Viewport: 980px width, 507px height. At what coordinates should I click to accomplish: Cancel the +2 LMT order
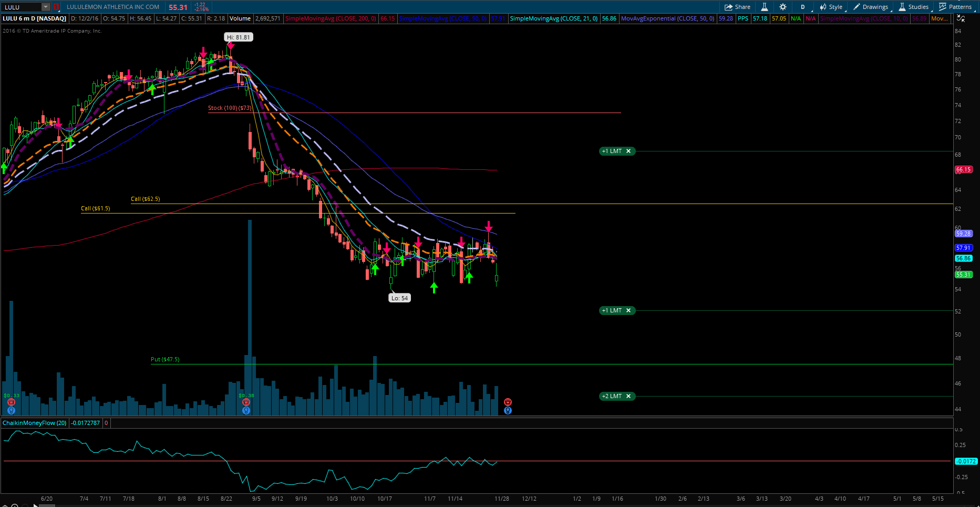click(x=628, y=396)
